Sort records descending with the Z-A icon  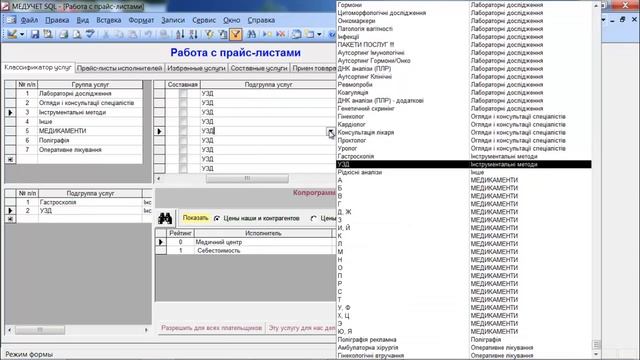point(193,35)
